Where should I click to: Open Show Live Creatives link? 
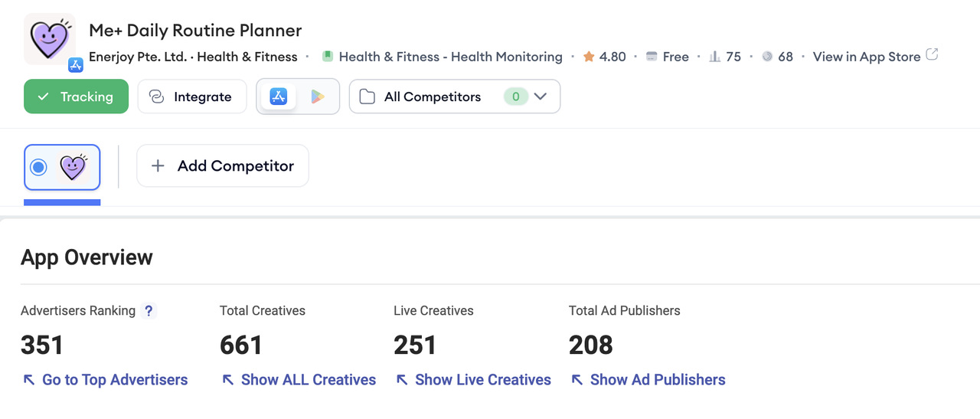473,380
